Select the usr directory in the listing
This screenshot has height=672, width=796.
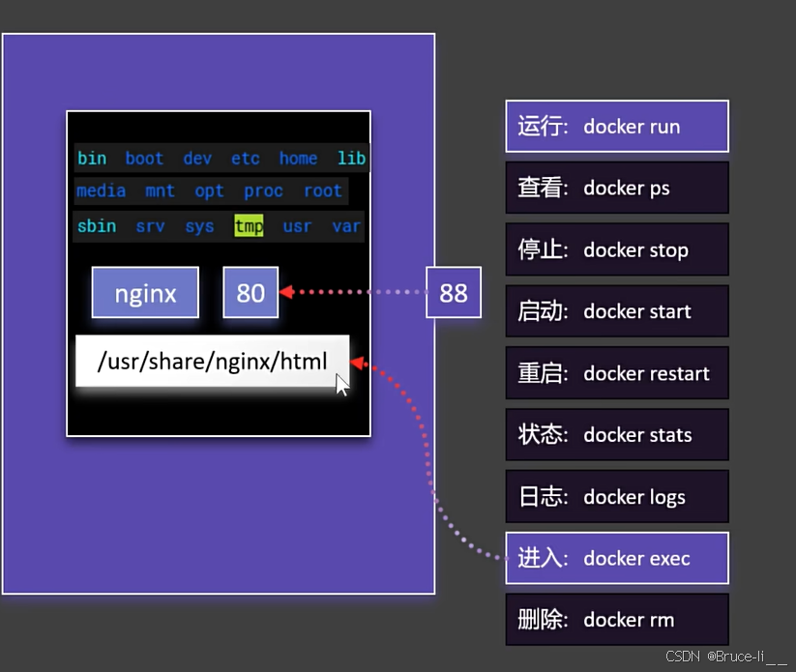click(297, 226)
